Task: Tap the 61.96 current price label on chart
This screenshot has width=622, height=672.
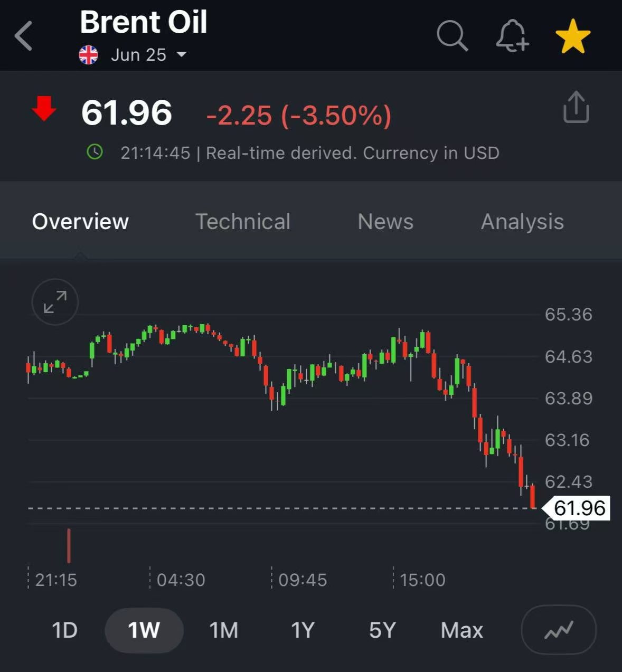Action: (x=579, y=508)
